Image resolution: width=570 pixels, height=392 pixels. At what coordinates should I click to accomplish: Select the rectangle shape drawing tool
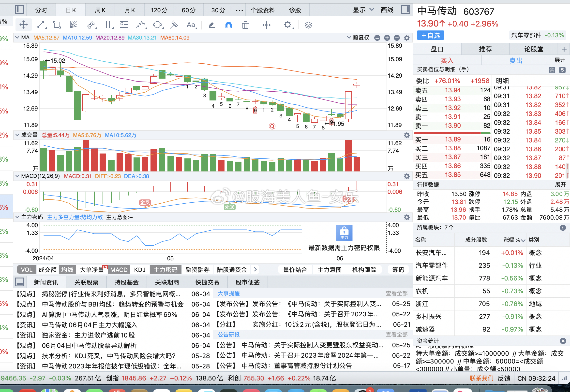57,25
